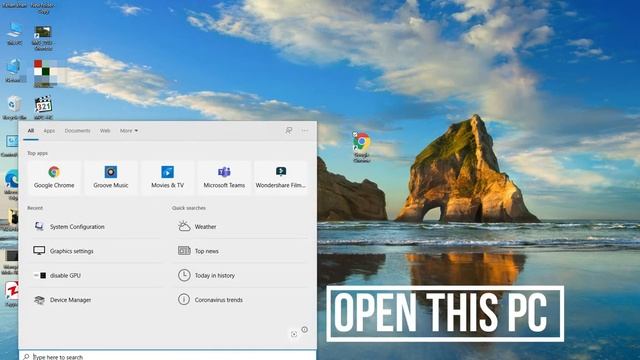Open Google Chrome from Top apps
This screenshot has width=640, height=360.
pos(54,178)
